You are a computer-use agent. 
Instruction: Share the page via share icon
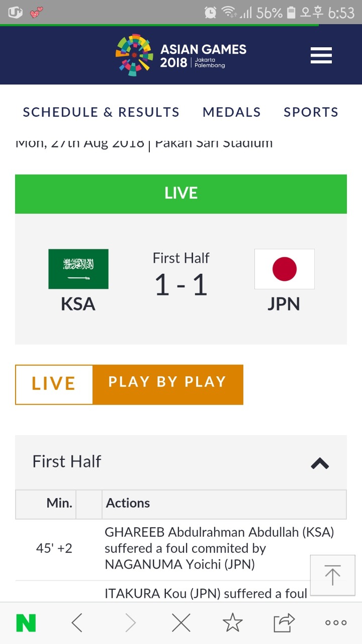284,623
